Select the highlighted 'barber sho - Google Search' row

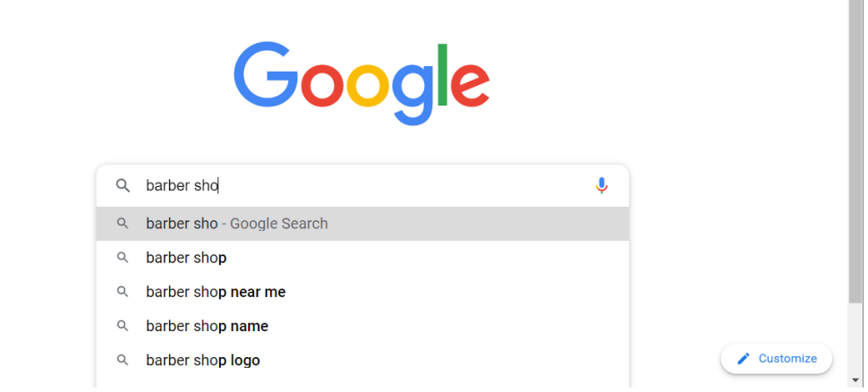362,224
